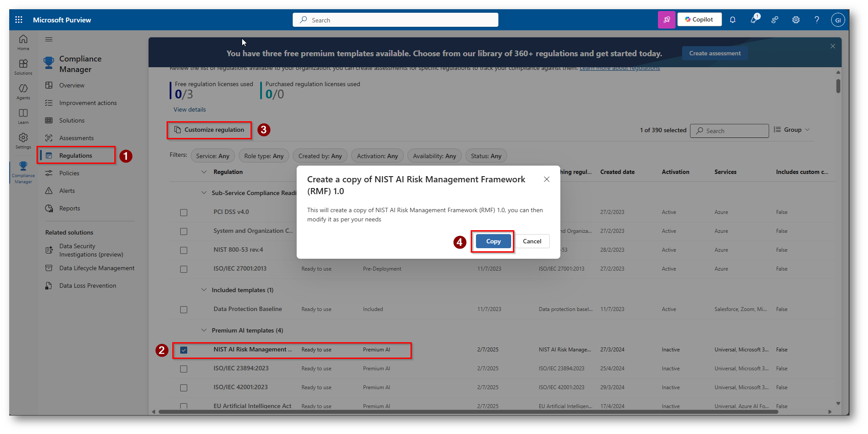The height and width of the screenshot is (434, 868).
Task: Click Cancel in the copy dialog
Action: tap(532, 241)
